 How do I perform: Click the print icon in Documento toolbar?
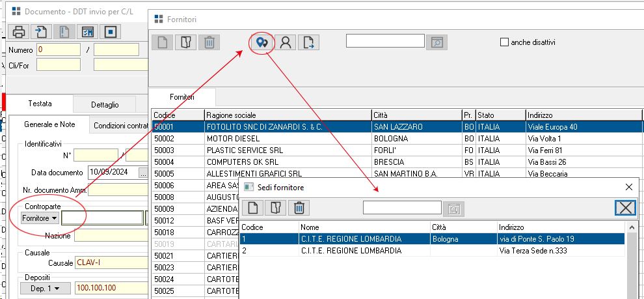[19, 31]
